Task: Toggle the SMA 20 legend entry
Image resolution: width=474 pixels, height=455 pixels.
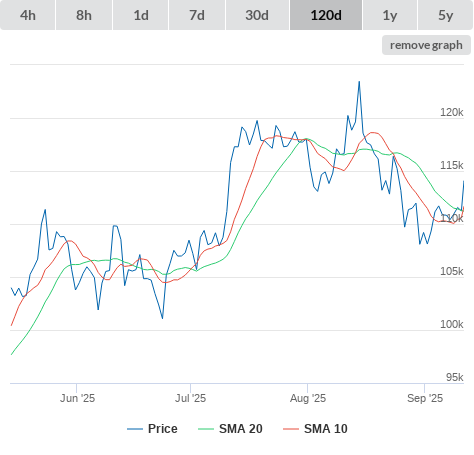Action: point(230,429)
